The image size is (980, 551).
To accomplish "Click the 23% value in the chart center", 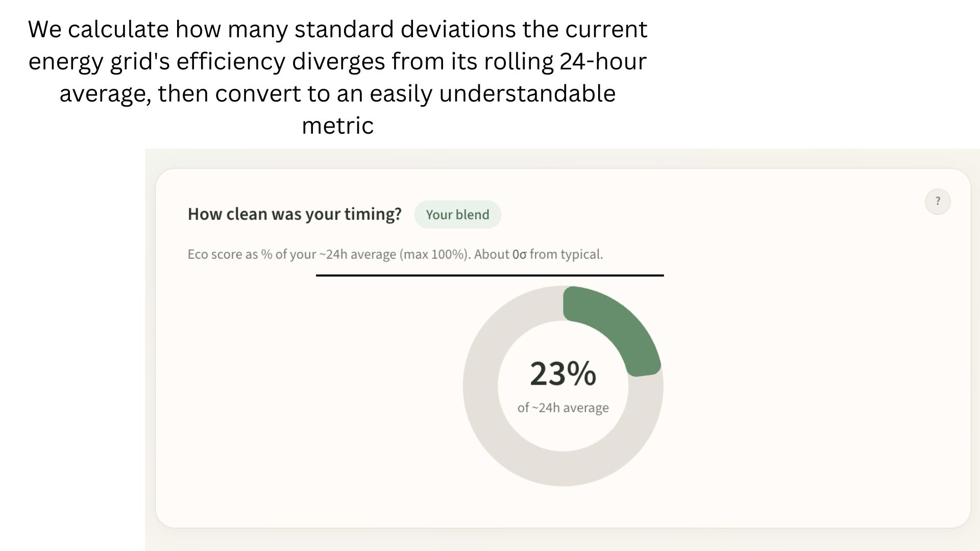I will [x=562, y=373].
